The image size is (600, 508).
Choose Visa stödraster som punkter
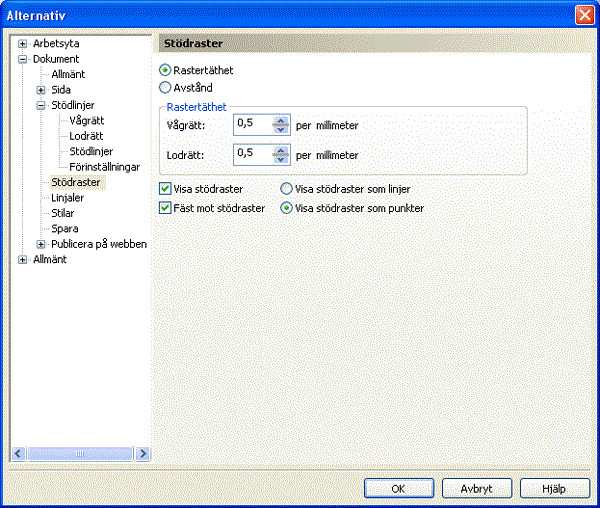coord(287,208)
